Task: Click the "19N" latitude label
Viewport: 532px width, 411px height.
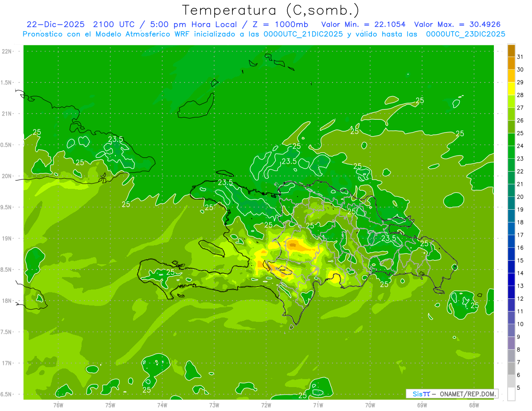Action: tap(7, 238)
